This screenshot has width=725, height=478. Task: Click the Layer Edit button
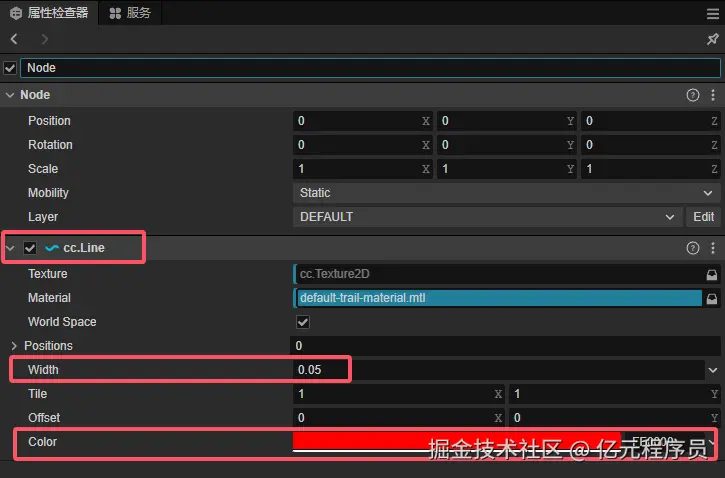pyautogui.click(x=703, y=217)
